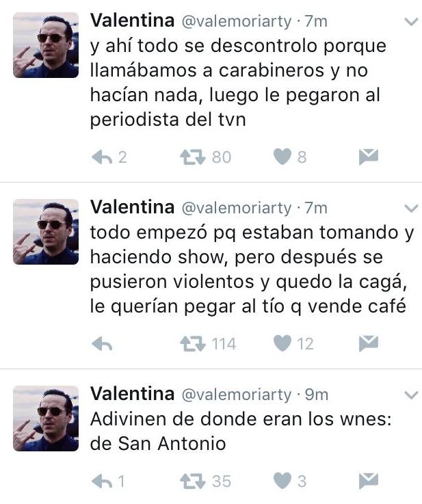This screenshot has width=422, height=504.
Task: Open options chevron on the second tweet
Action: [x=411, y=209]
